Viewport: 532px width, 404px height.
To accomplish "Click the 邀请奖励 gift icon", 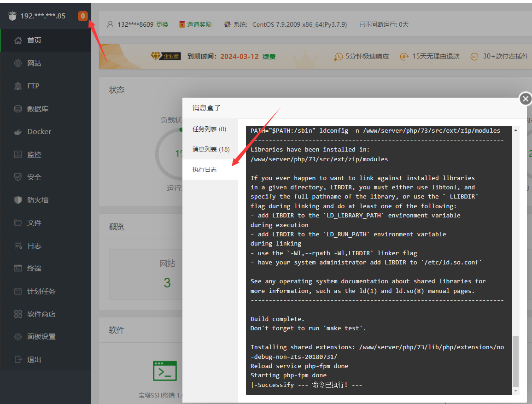I will (x=182, y=24).
